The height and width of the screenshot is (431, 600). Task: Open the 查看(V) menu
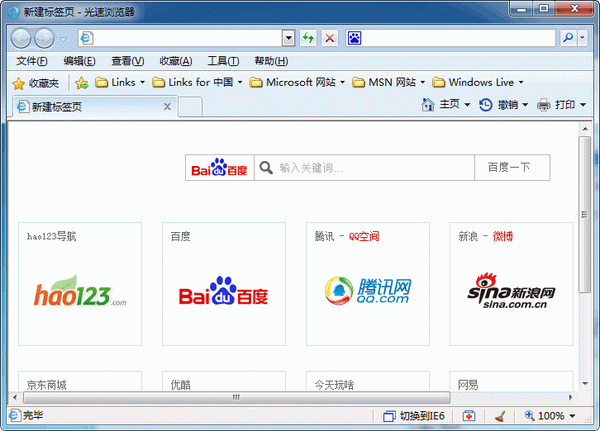pos(127,61)
